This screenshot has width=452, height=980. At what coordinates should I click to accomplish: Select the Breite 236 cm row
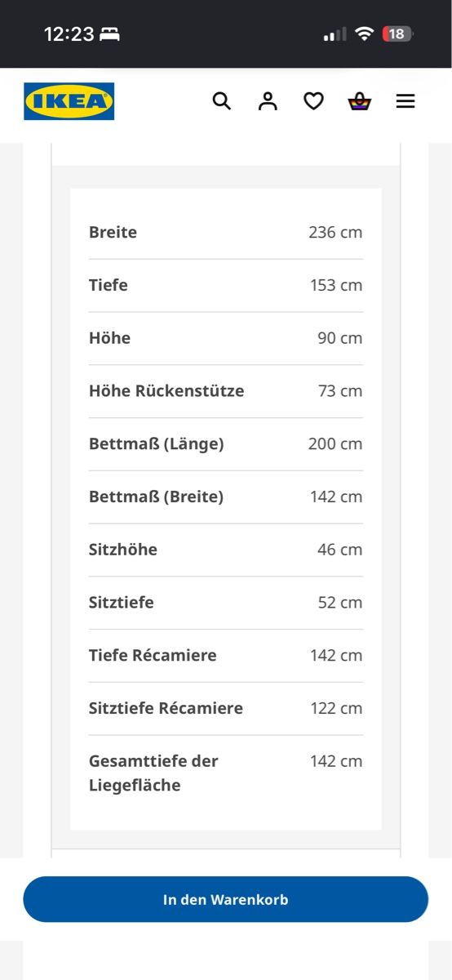pos(226,233)
